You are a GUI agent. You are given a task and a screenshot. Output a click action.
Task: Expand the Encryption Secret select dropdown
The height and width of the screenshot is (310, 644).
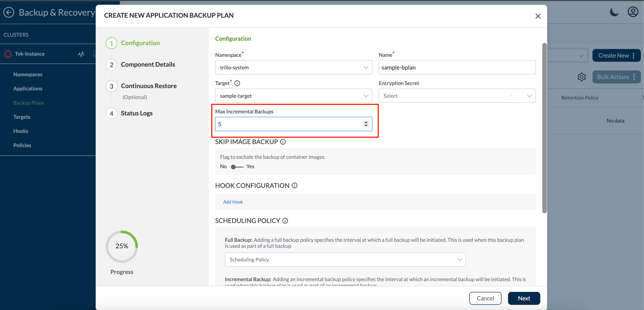click(x=457, y=96)
